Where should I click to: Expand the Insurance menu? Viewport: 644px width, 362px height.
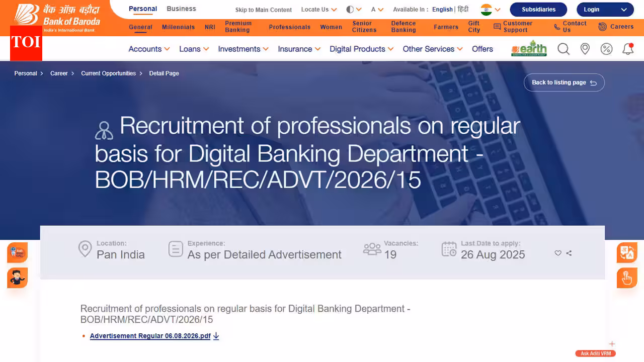point(299,49)
